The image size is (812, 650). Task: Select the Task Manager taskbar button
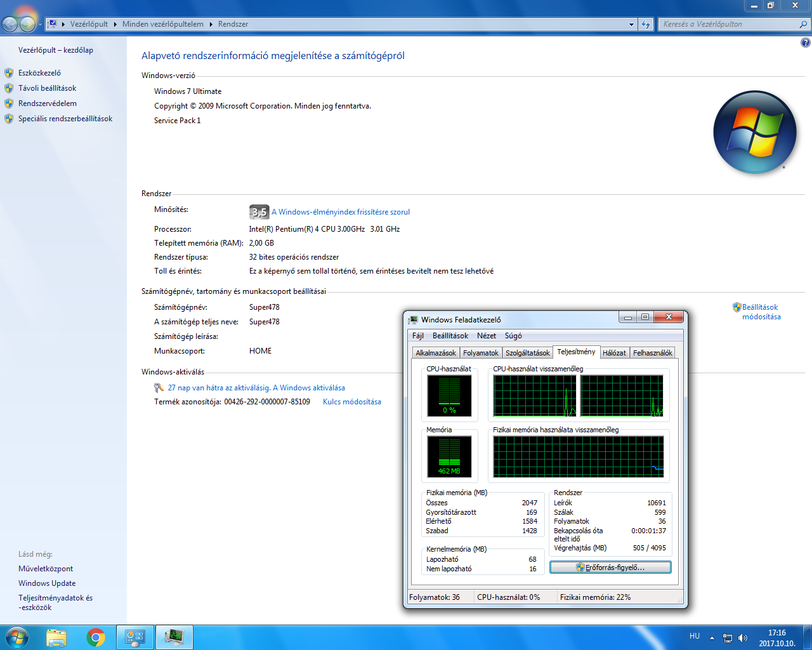(x=174, y=637)
